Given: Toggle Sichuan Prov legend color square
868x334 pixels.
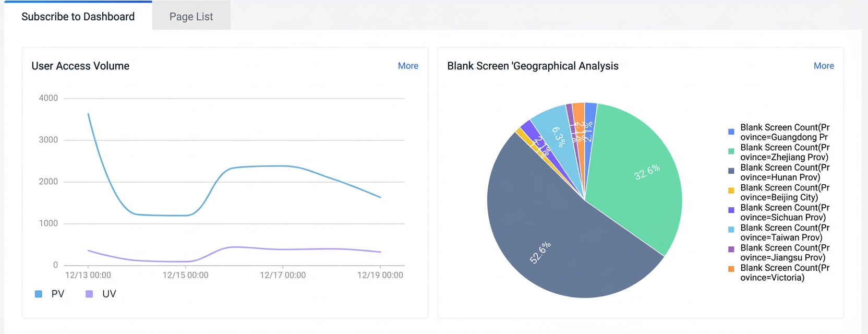Looking at the screenshot, I should click(x=731, y=210).
